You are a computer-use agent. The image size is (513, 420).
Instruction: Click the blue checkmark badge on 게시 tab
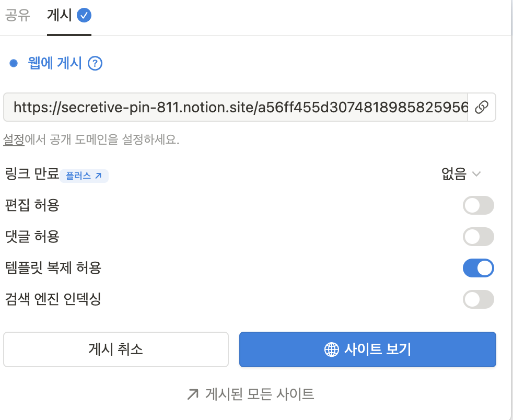[x=84, y=15]
